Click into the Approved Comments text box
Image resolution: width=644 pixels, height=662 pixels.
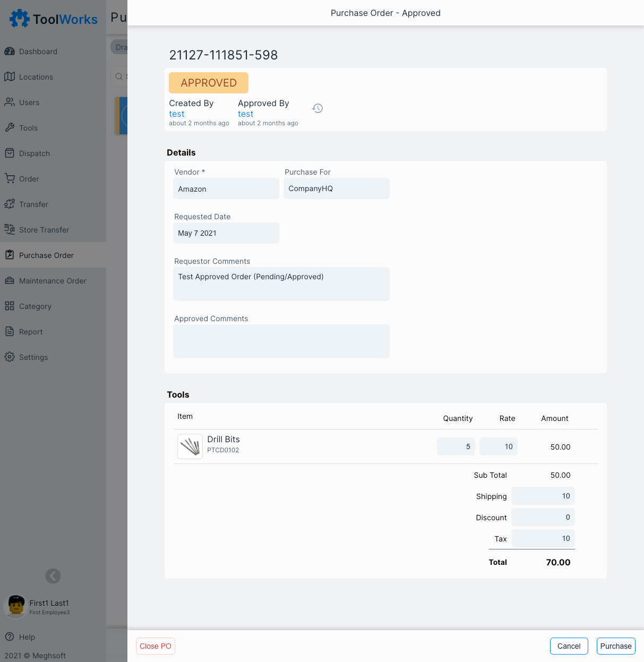point(281,341)
